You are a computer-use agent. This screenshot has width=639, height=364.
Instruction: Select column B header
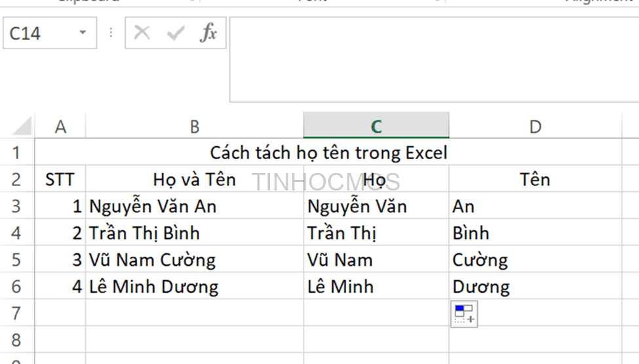click(195, 126)
